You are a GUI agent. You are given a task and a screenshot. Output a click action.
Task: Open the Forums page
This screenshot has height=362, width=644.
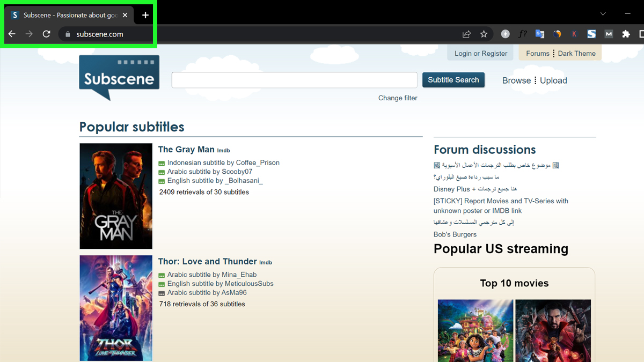pos(538,53)
